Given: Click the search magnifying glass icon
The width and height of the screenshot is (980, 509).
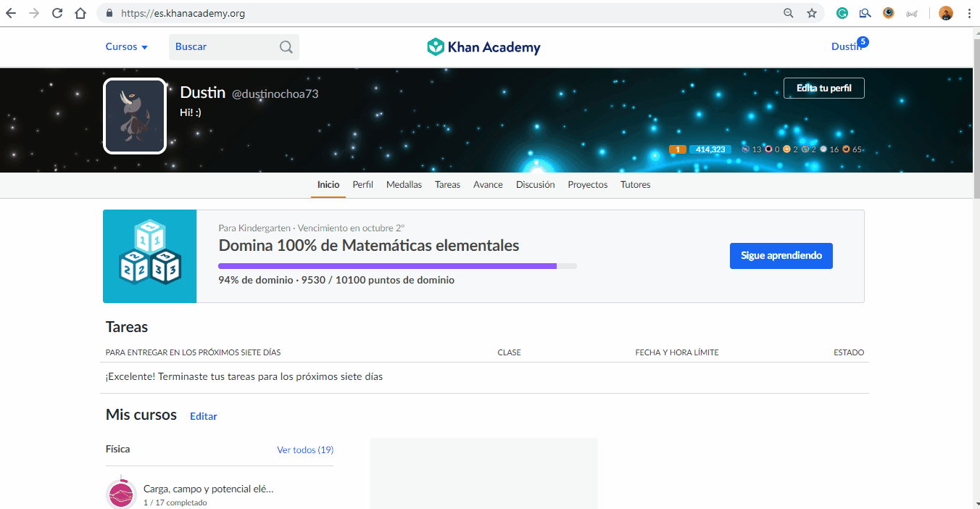Looking at the screenshot, I should (x=286, y=46).
